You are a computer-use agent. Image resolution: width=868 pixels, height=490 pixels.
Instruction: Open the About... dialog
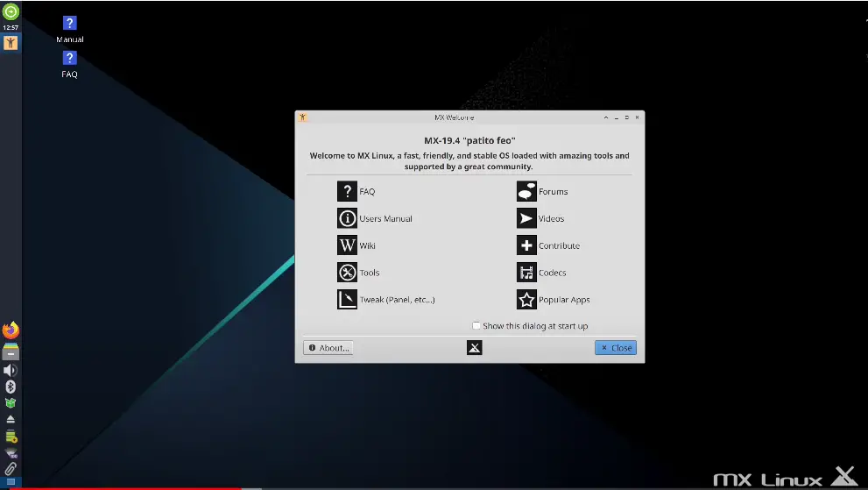[328, 347]
